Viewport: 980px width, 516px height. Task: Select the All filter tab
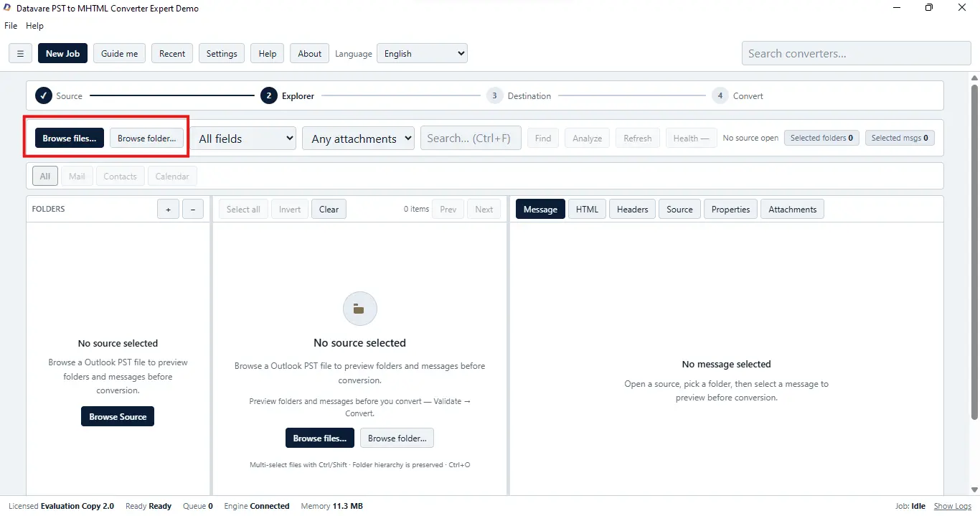tap(45, 176)
